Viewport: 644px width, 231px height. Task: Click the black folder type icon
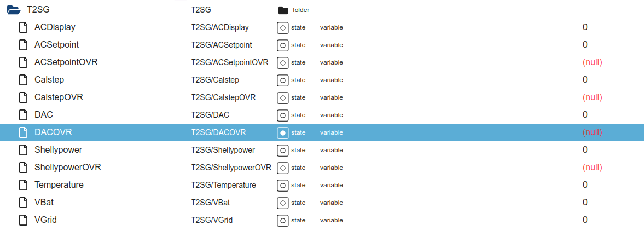(283, 10)
